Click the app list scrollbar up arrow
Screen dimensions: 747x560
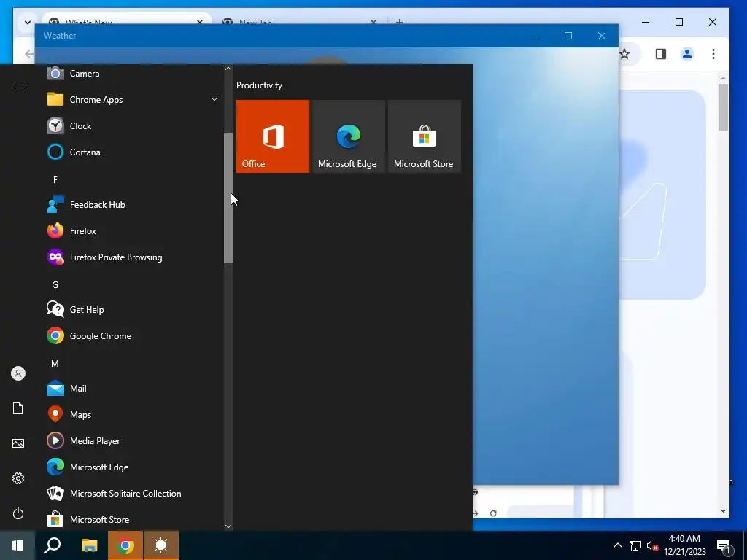(x=228, y=69)
